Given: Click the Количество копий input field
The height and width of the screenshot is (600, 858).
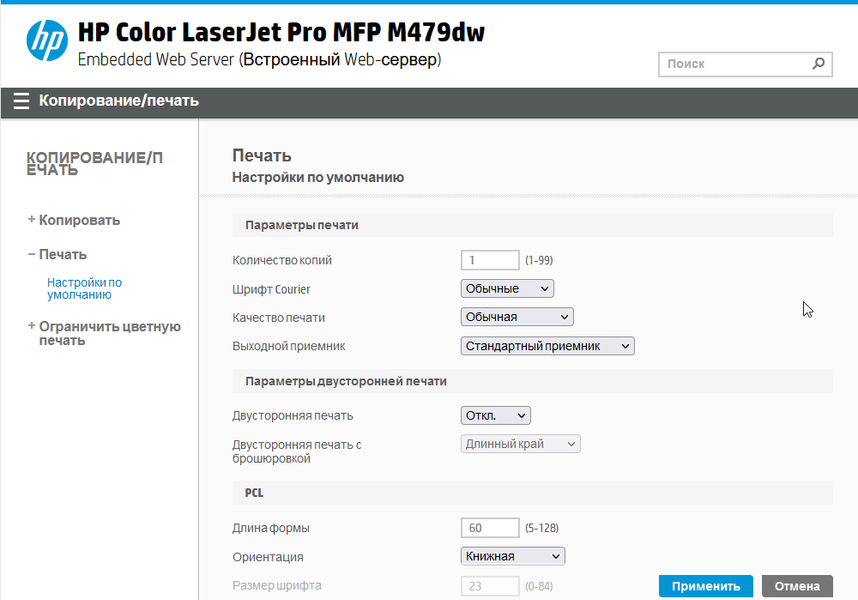Looking at the screenshot, I should click(x=490, y=260).
